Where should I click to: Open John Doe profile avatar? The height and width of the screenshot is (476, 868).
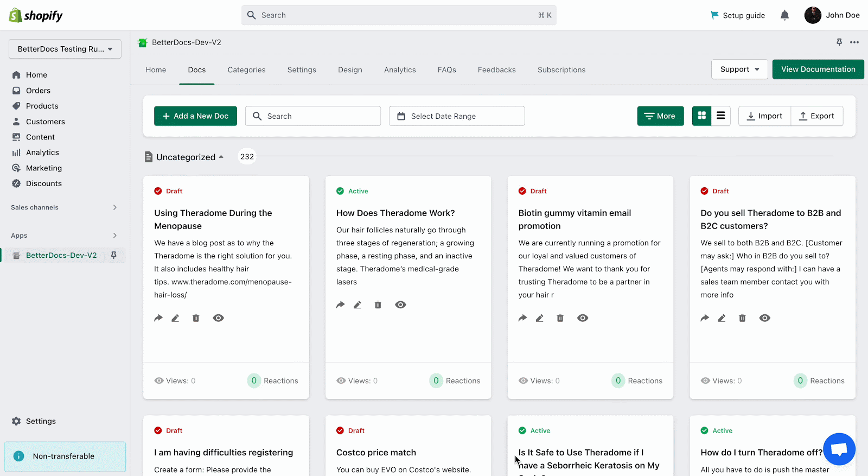[813, 15]
